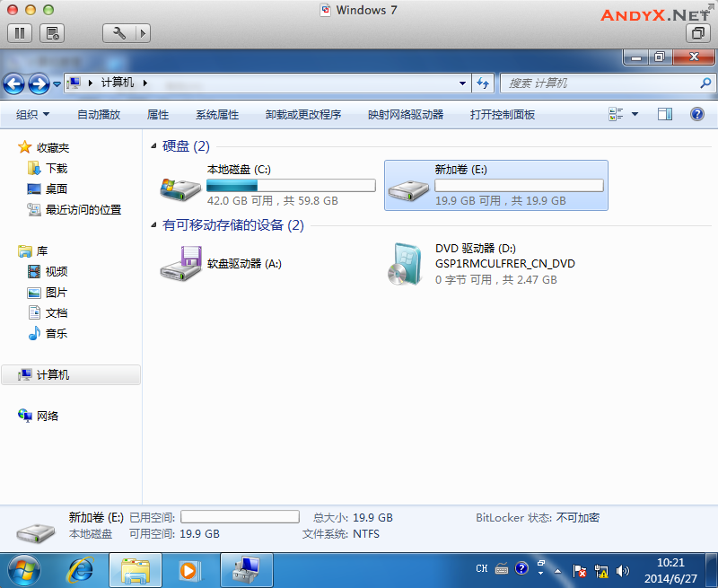The width and height of the screenshot is (718, 588).
Task: Go back in Explorer
Action: [14, 83]
